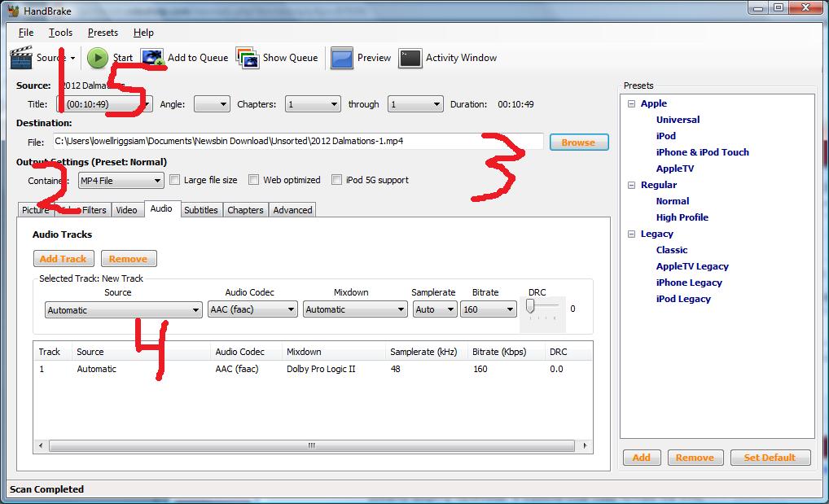Switch to the Subtitles tab

coord(201,210)
